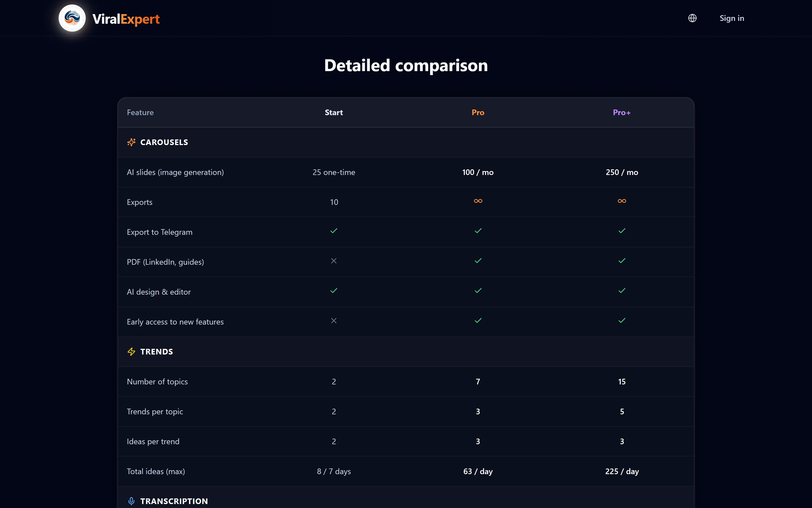This screenshot has height=508, width=812.
Task: Click the Trends per topic label
Action: pos(155,411)
